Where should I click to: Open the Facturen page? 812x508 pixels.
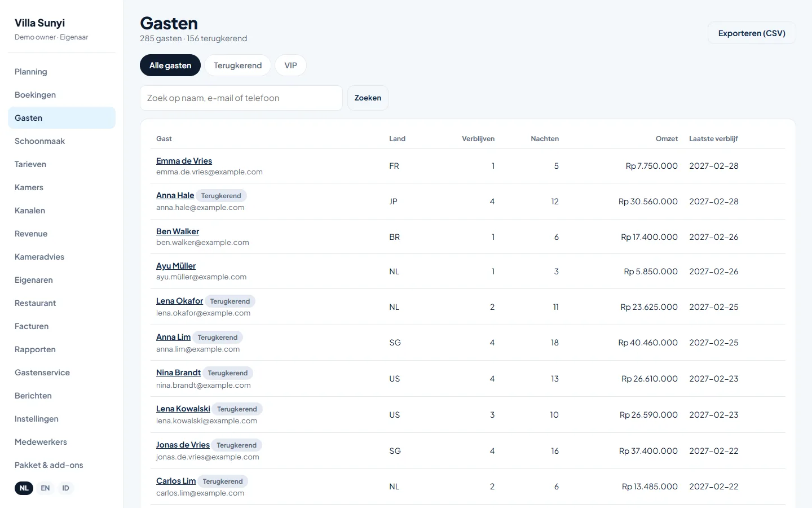click(61, 326)
